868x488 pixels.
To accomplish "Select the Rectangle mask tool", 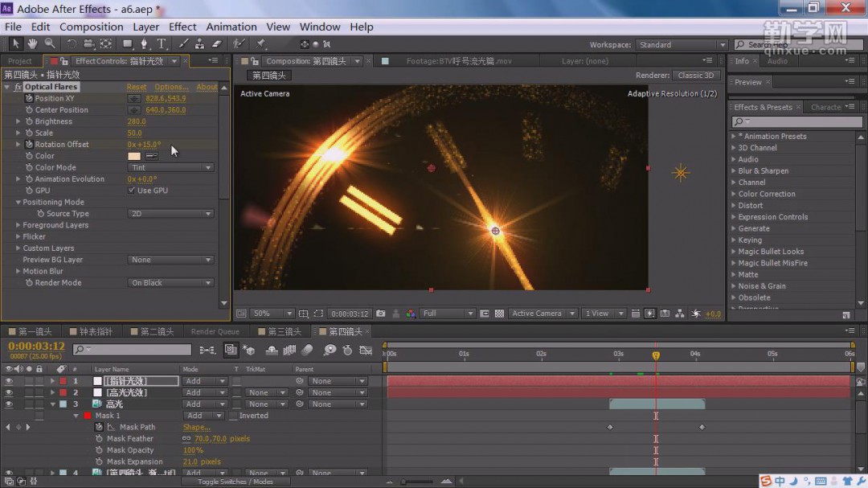I will (x=127, y=43).
